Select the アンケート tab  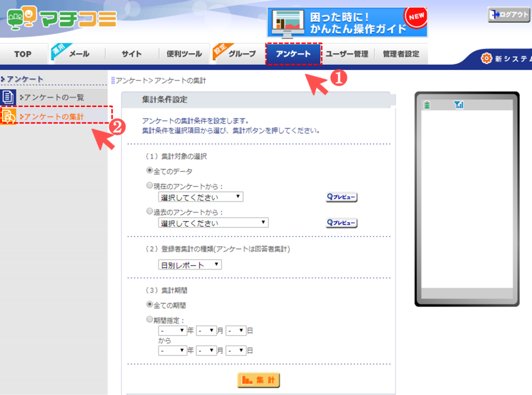(x=294, y=54)
